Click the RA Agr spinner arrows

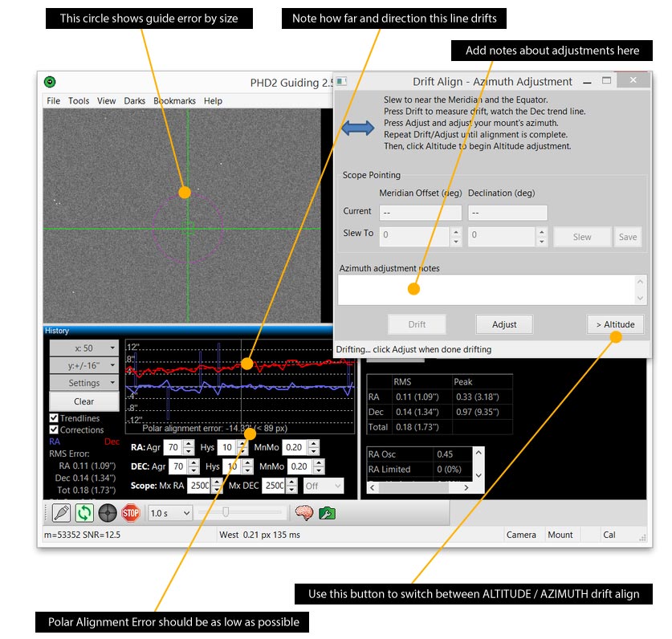(x=189, y=447)
